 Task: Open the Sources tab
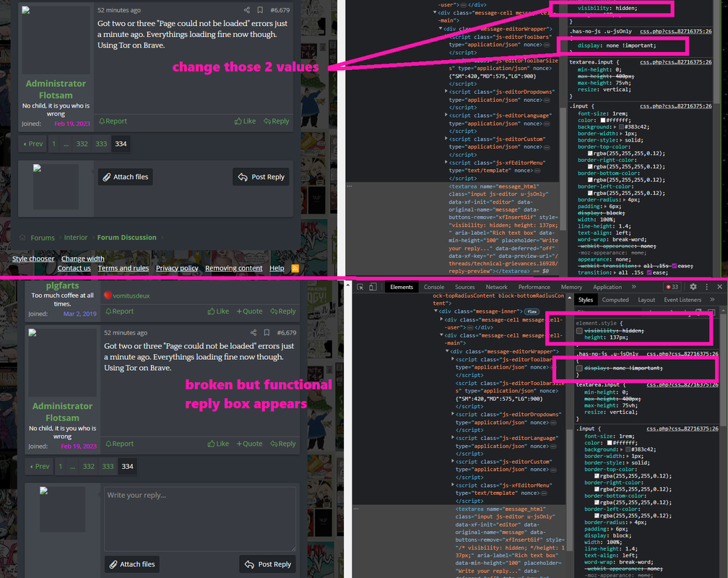(465, 287)
